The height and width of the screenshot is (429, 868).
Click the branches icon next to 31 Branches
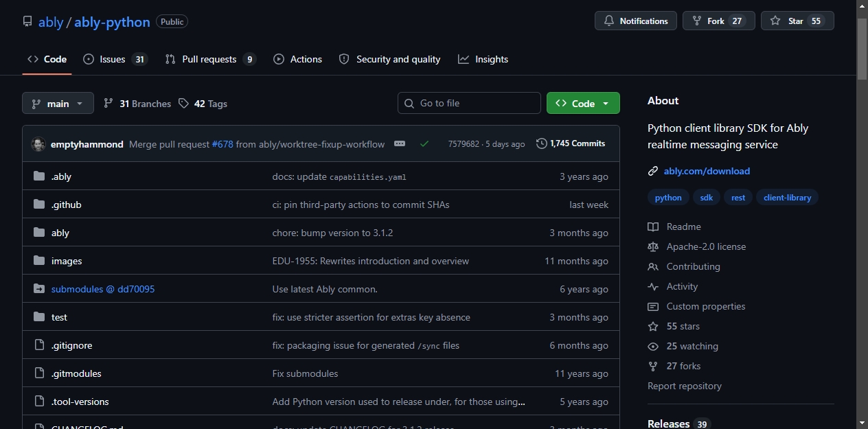click(108, 104)
